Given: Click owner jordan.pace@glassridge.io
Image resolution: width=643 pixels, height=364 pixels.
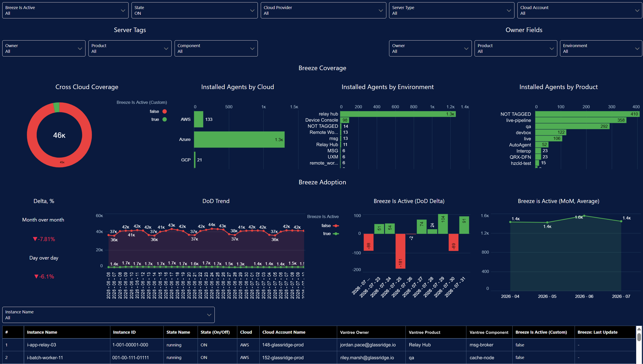Looking at the screenshot, I should tap(371, 345).
